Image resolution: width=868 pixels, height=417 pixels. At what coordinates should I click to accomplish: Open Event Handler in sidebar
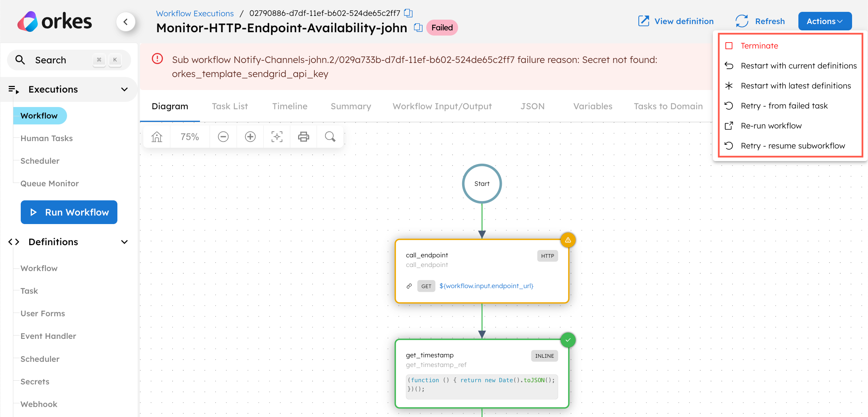[x=48, y=336]
